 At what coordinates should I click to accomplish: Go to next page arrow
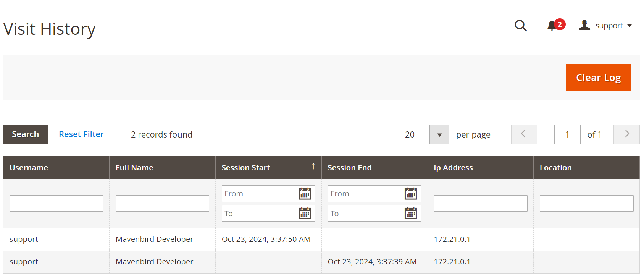coord(626,134)
